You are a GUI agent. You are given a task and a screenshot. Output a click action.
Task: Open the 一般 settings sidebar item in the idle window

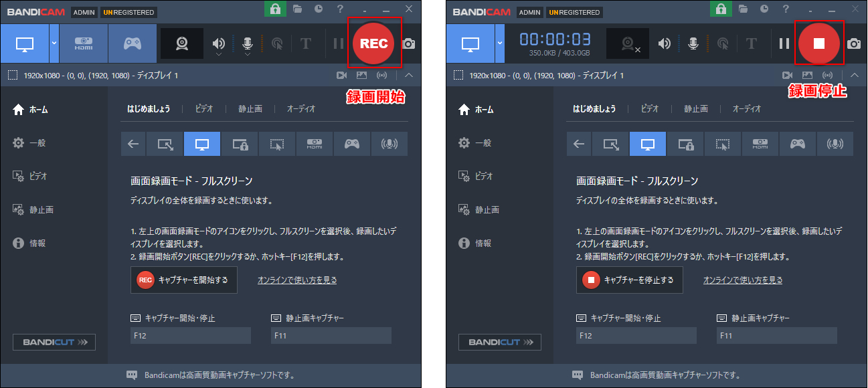[29, 142]
